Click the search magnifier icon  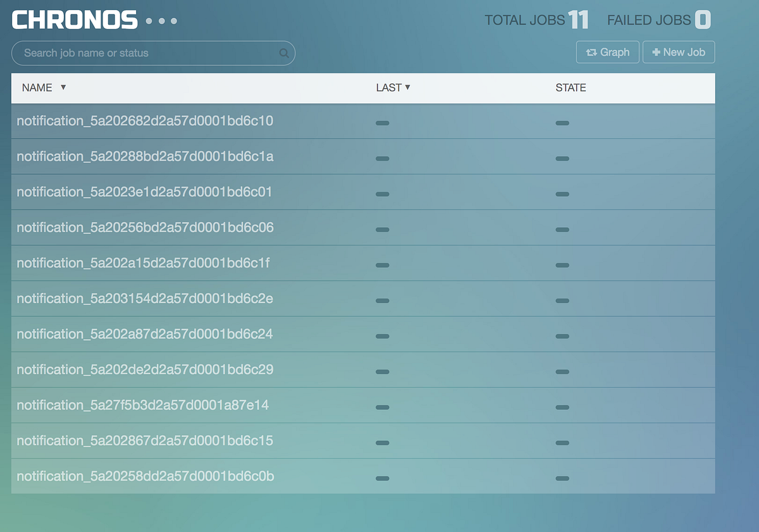click(x=284, y=53)
